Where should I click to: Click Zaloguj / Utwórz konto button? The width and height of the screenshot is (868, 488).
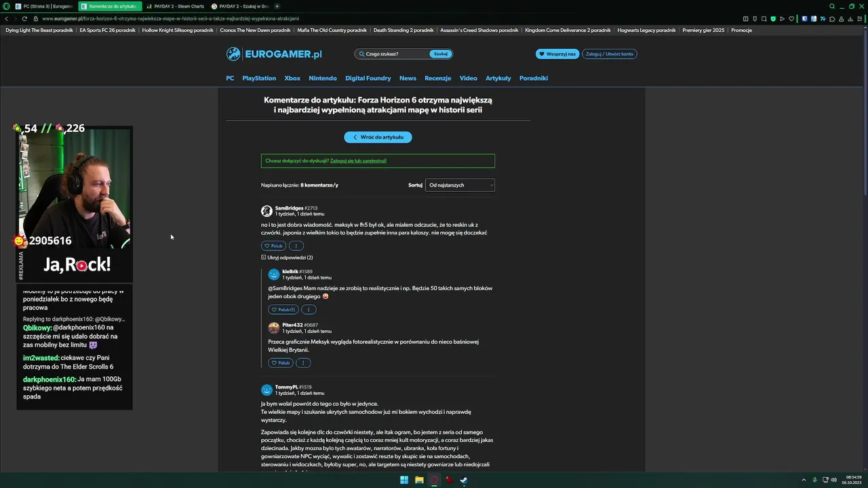point(610,54)
